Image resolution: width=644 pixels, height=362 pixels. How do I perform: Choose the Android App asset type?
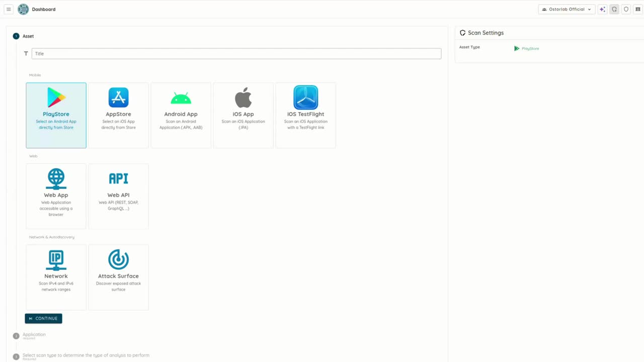click(181, 115)
